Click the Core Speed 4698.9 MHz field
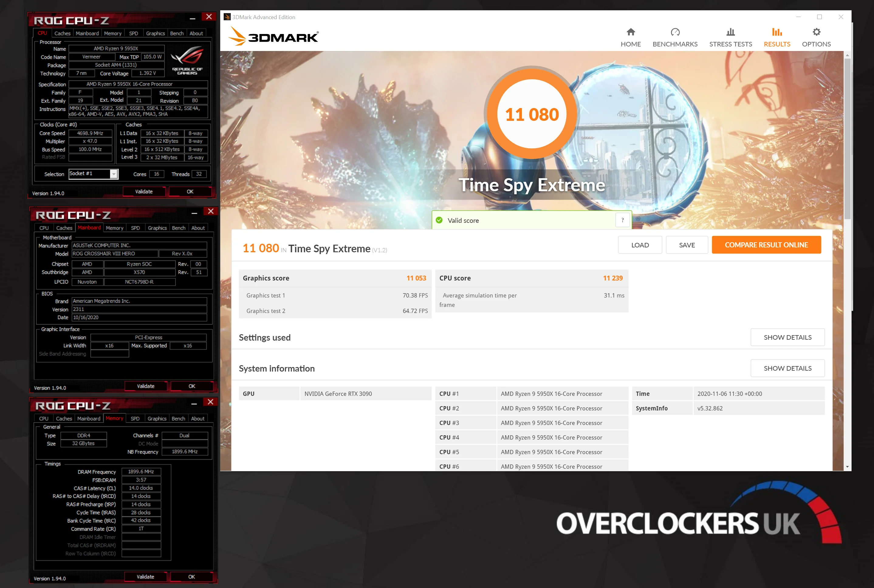The width and height of the screenshot is (874, 588). [90, 133]
